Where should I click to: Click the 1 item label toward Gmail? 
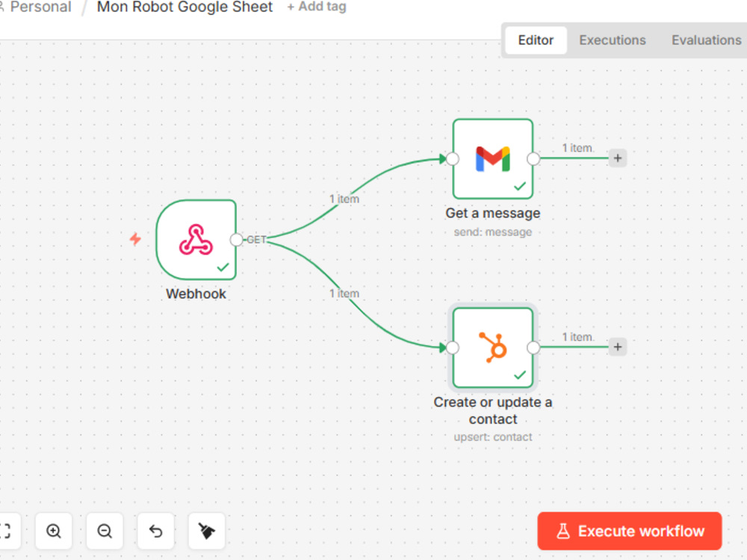coord(344,199)
